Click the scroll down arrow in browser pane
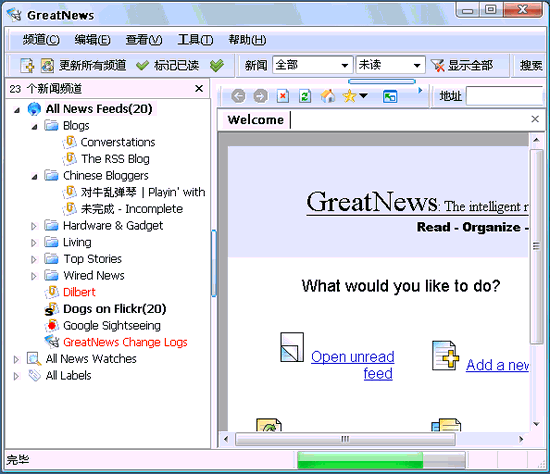The image size is (550, 474). tap(536, 424)
